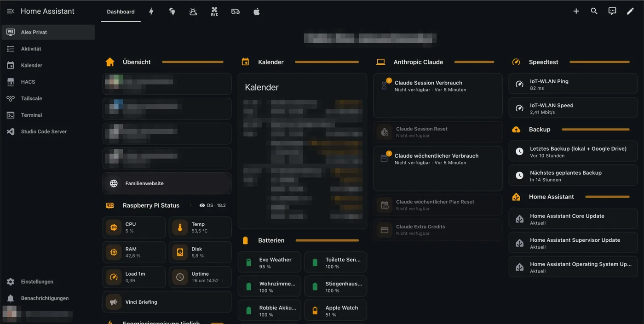This screenshot has width=644, height=324.
Task: Click the Temp thermometer icon
Action: tap(180, 227)
